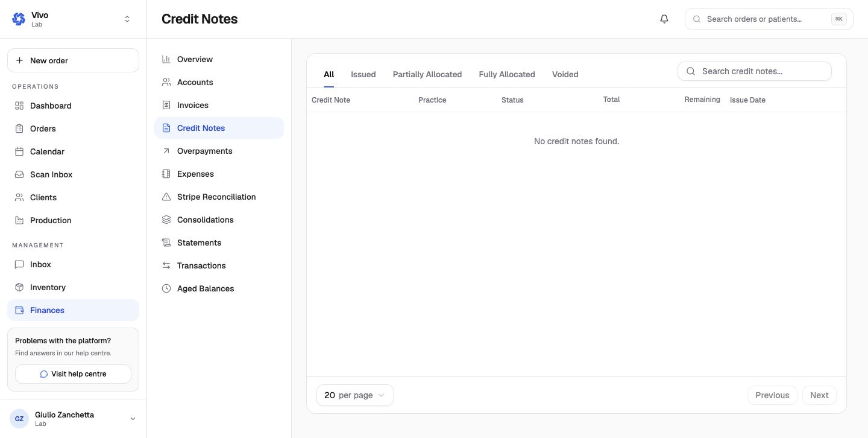The image size is (868, 438).
Task: Go to the Previous page
Action: (772, 395)
